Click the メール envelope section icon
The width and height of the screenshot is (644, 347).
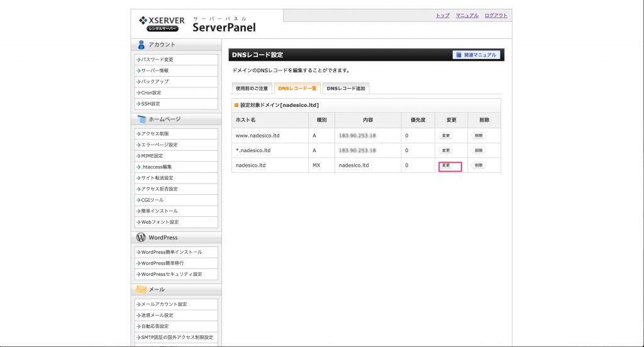point(142,289)
